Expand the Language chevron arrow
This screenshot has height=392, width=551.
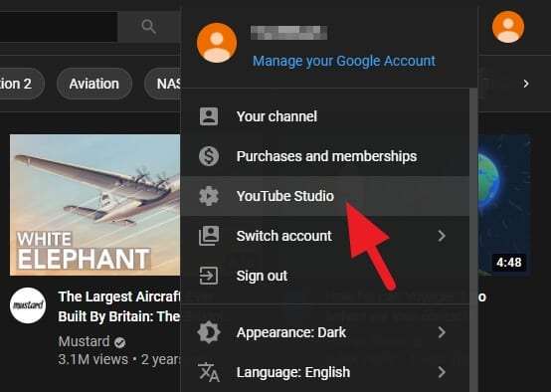(442, 372)
